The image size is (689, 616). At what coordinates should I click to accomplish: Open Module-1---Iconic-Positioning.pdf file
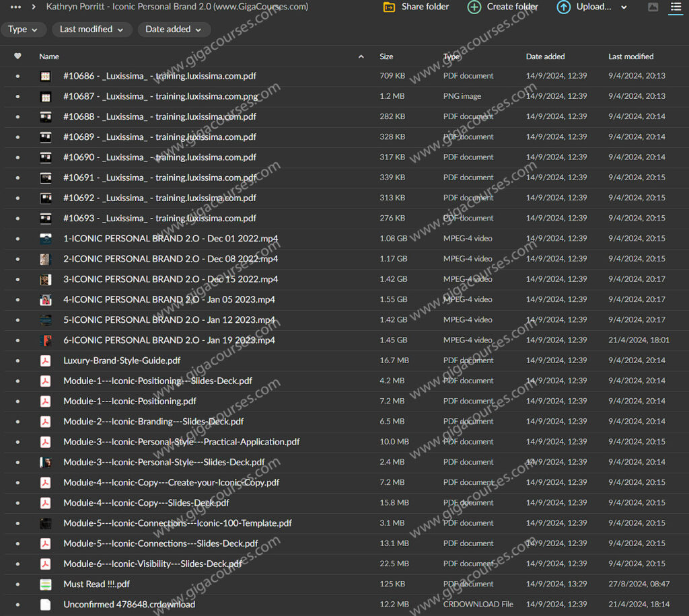pos(130,401)
